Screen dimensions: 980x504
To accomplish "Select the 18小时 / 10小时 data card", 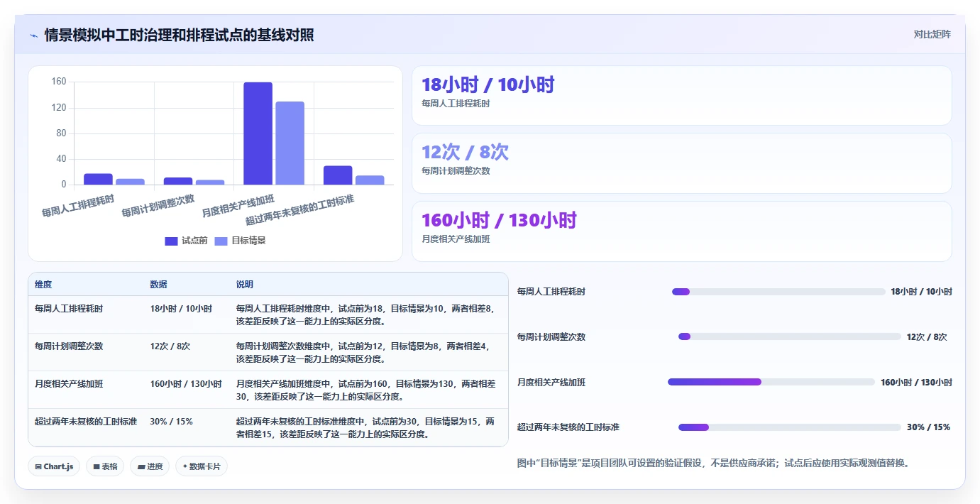I will (681, 96).
